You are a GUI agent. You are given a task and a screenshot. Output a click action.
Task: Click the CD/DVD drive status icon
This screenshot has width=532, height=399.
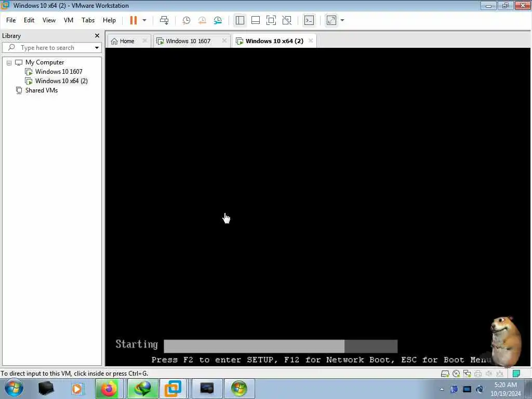pos(456,374)
